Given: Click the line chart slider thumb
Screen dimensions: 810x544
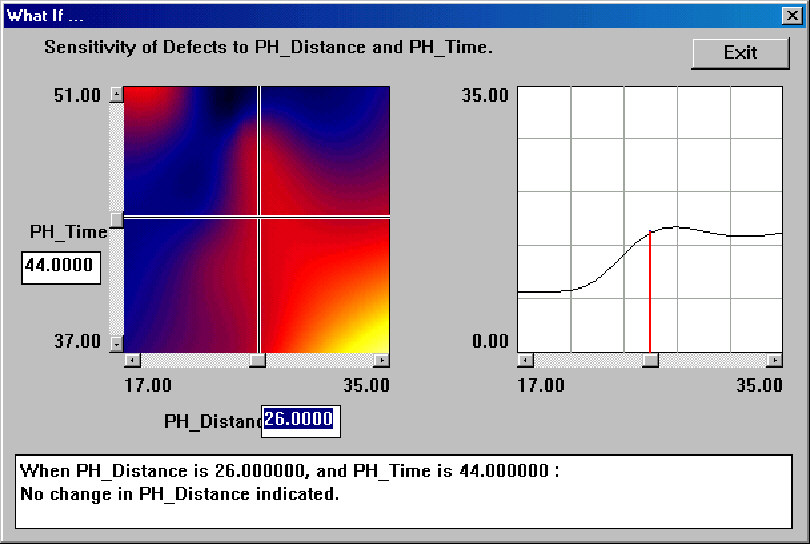Looking at the screenshot, I should pyautogui.click(x=650, y=360).
